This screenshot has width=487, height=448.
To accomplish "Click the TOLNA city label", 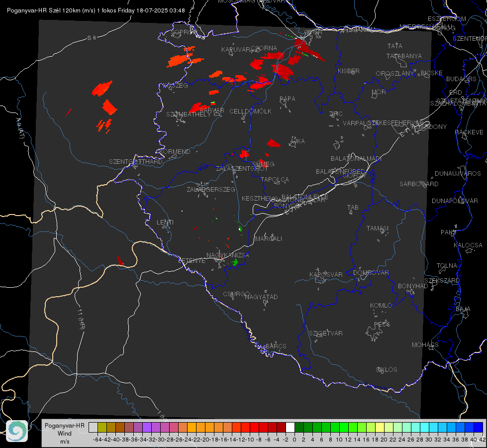I will click(447, 265).
